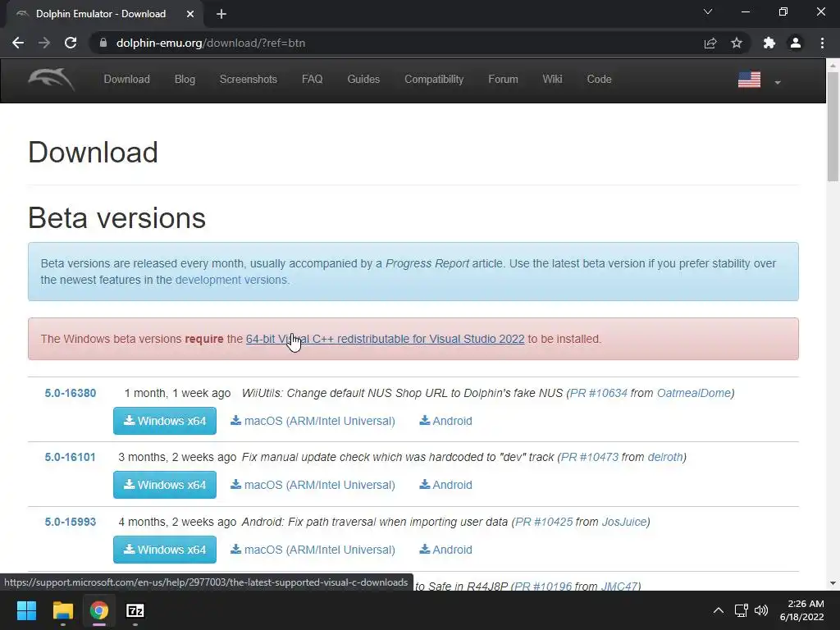This screenshot has width=840, height=630.
Task: Open the Code nav item
Action: click(599, 80)
